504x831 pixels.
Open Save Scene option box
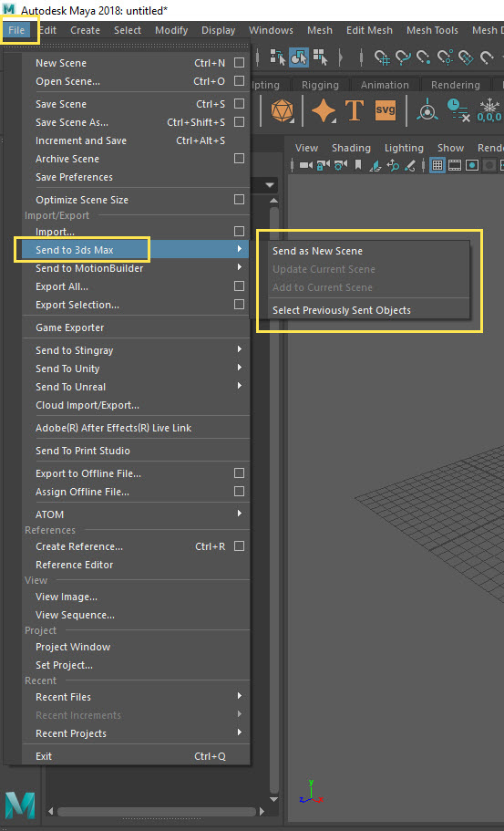click(x=240, y=103)
